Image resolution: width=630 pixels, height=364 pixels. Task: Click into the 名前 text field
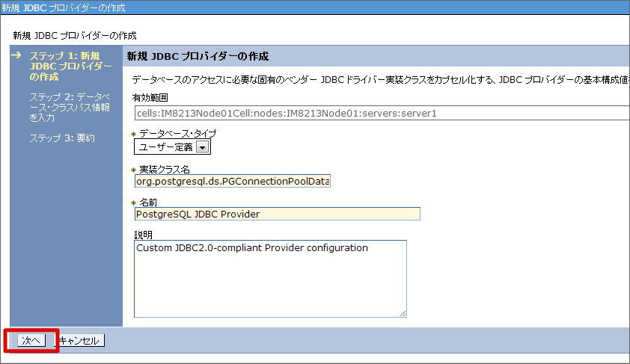coord(277,214)
